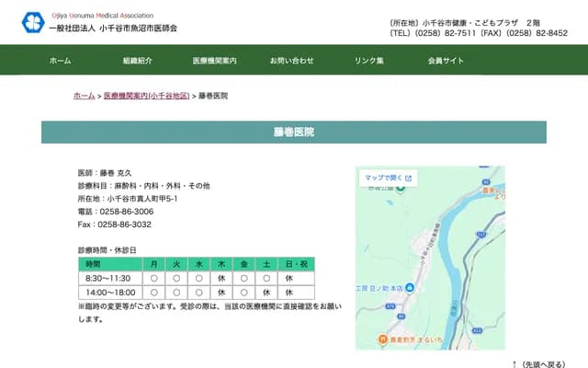Click the route 117 road marker on map

(x=480, y=236)
